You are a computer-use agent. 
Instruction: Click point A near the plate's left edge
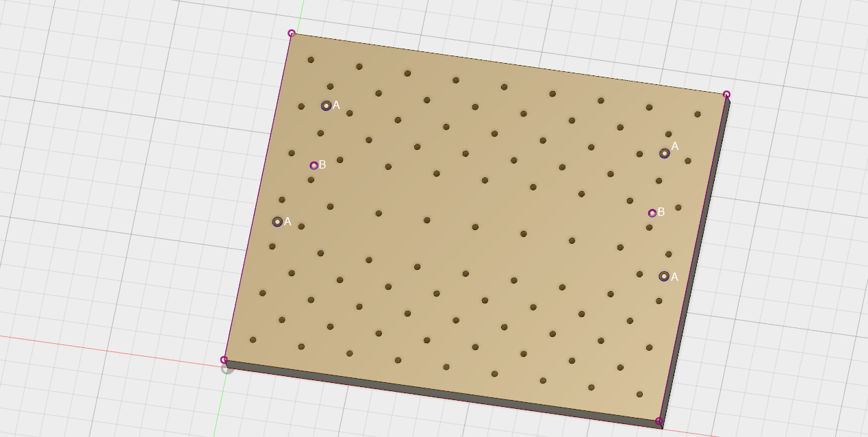coord(277,222)
